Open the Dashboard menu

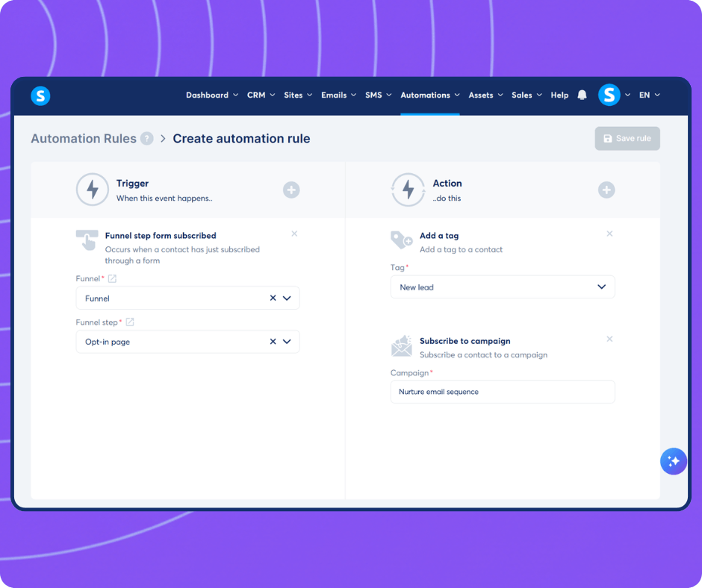pos(212,95)
